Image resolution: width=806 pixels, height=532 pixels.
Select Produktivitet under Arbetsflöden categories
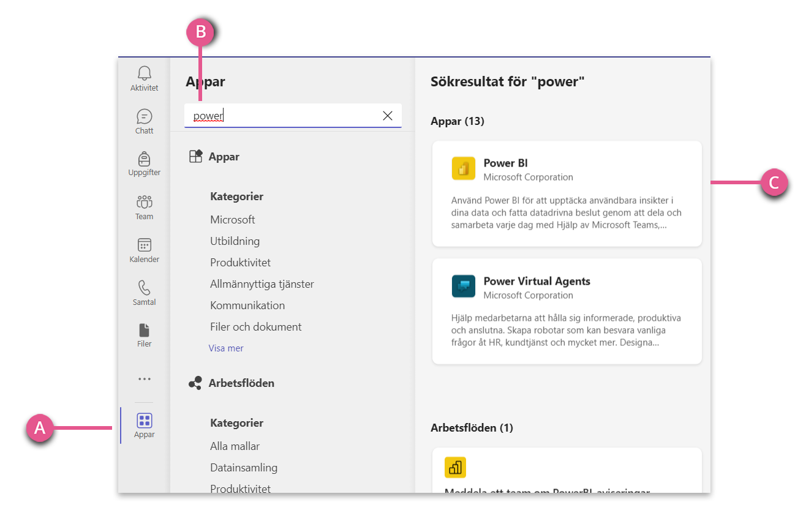coord(241,489)
